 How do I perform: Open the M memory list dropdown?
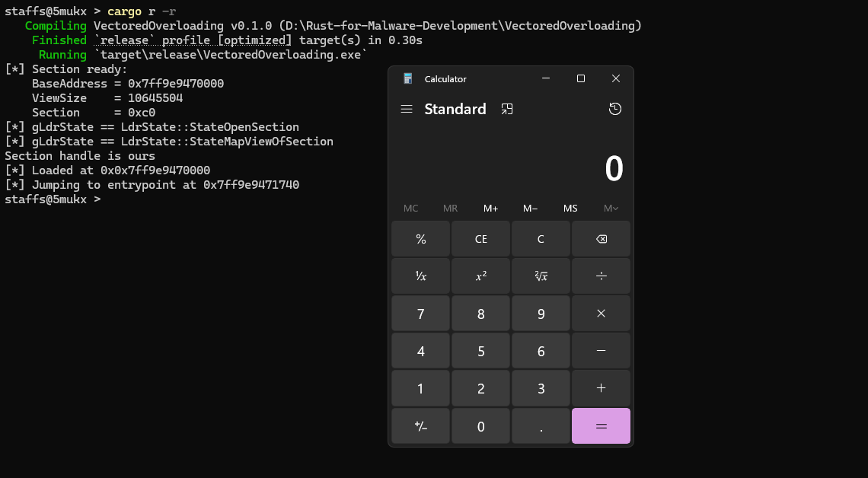coord(611,208)
